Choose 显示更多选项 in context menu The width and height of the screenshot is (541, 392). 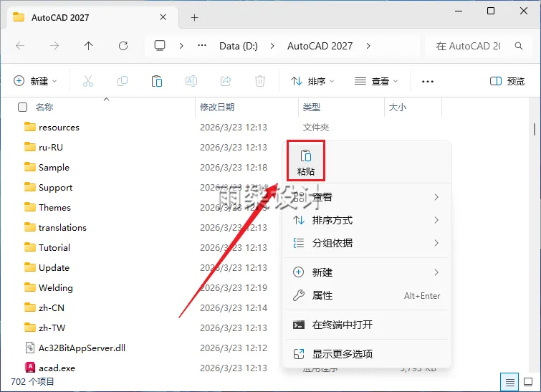(366, 354)
